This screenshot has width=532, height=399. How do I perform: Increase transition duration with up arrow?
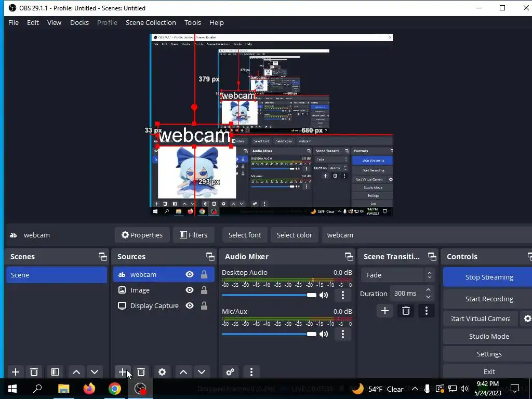coord(428,290)
